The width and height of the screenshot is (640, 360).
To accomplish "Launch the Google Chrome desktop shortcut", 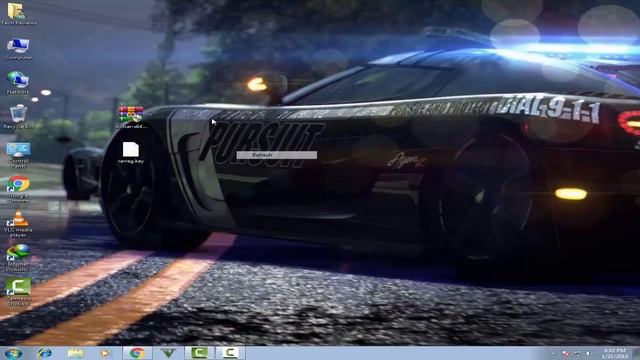I will click(x=18, y=189).
